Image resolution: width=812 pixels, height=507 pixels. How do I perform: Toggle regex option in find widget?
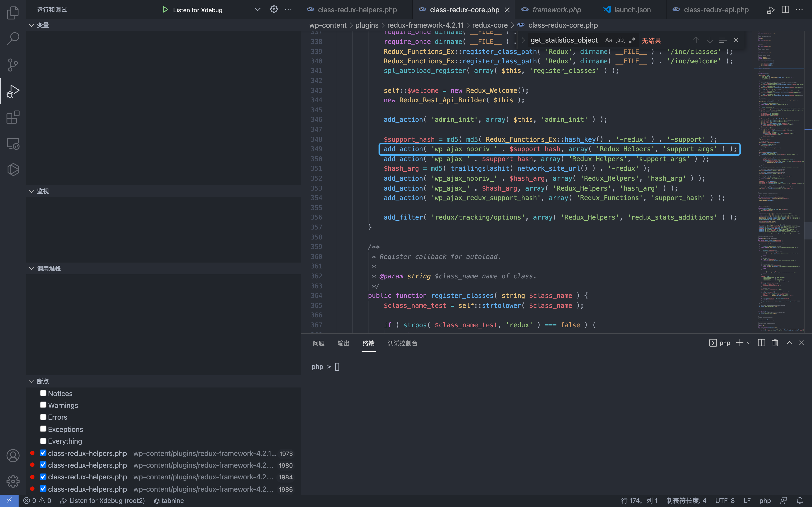coord(632,40)
